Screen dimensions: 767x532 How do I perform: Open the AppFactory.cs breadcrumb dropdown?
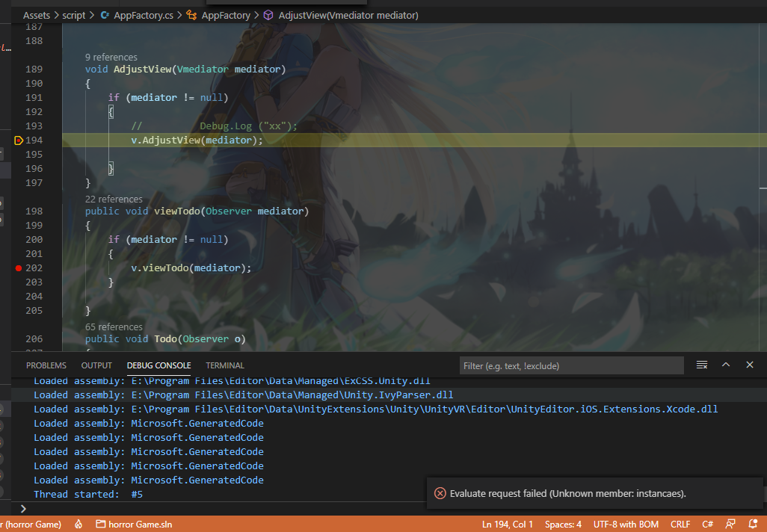[x=138, y=15]
